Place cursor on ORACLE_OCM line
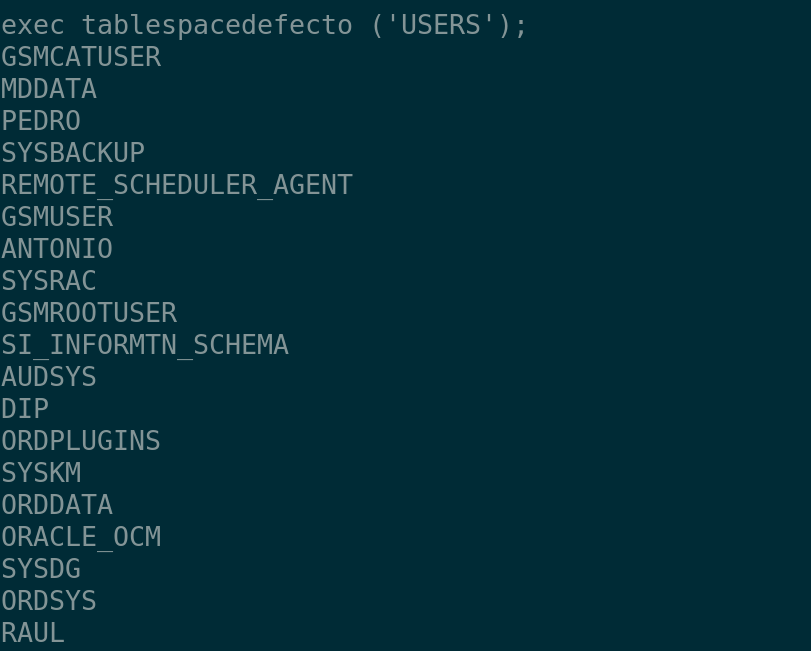811x651 pixels. coord(81,537)
